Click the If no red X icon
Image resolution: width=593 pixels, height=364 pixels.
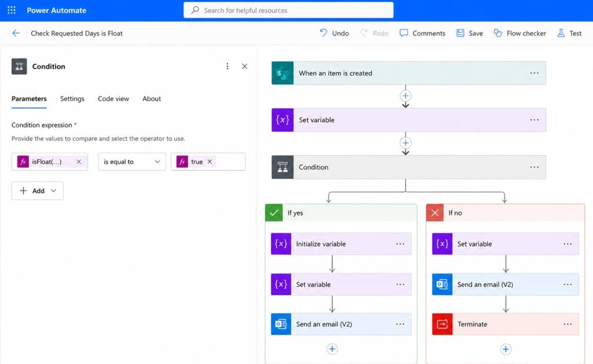(435, 213)
